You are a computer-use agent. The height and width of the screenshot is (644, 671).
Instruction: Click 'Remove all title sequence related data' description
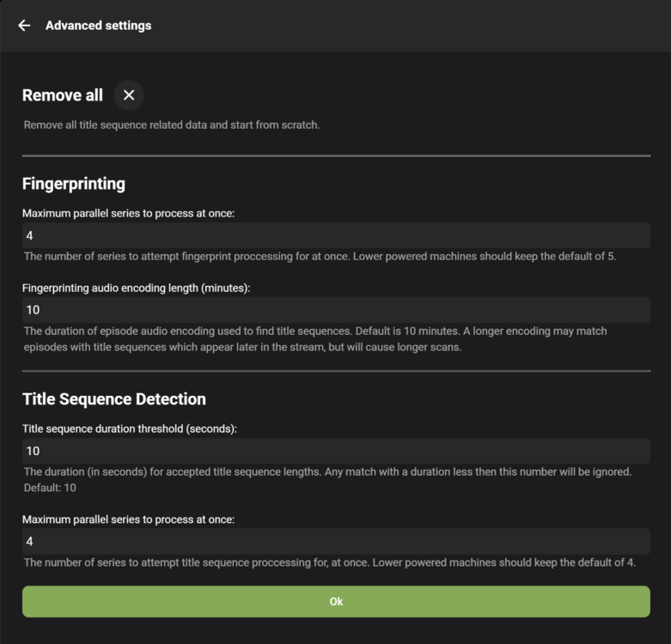[x=172, y=125]
